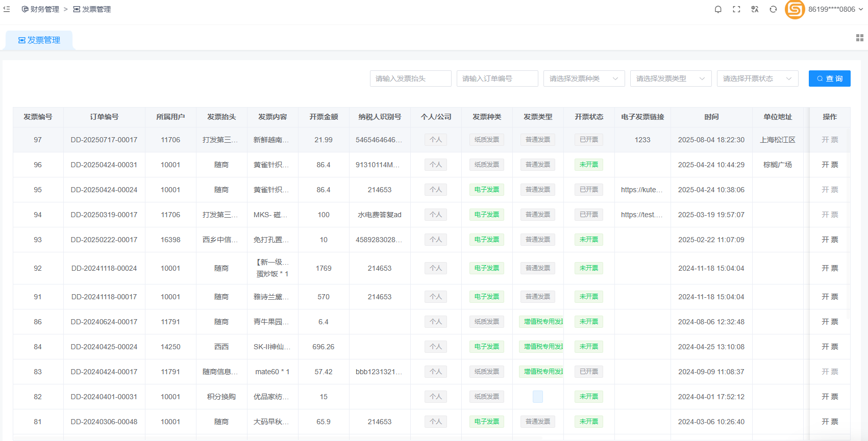Click the refresh page icon
Screen dimensions: 868x441
(x=773, y=9)
